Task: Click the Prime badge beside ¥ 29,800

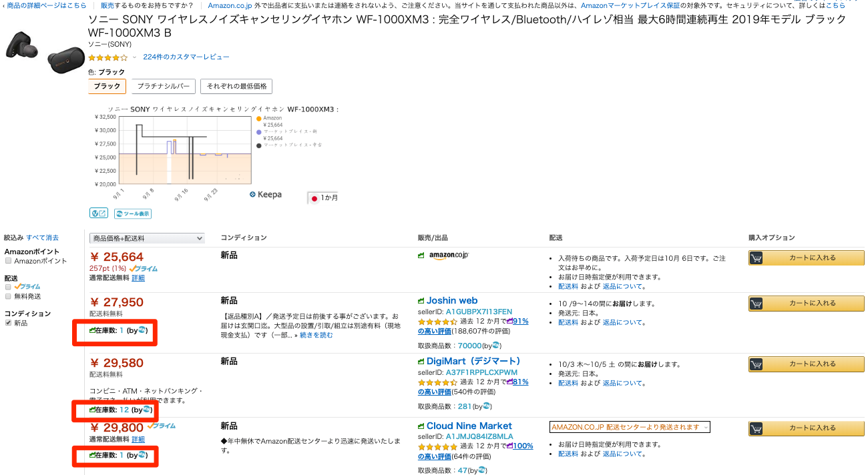Action: (x=161, y=426)
